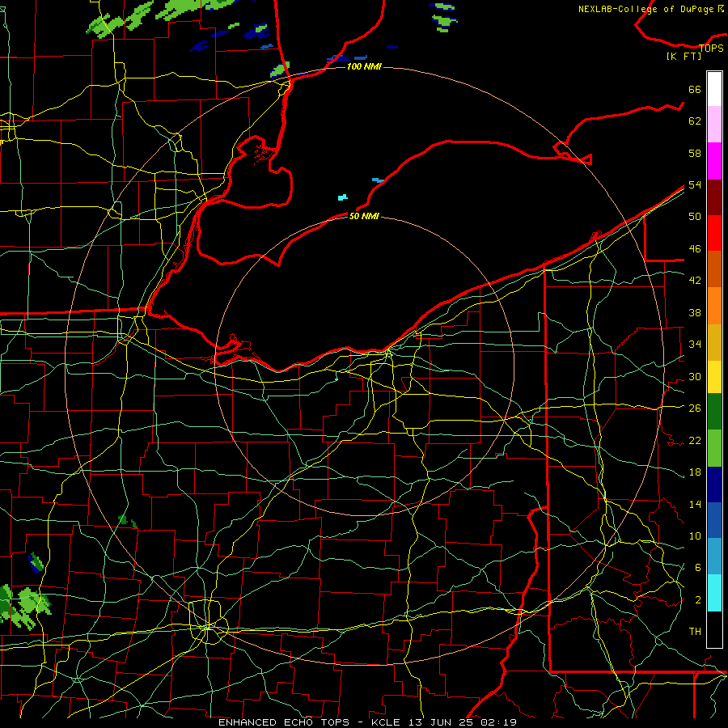Click the "22" legend value

tap(695, 440)
